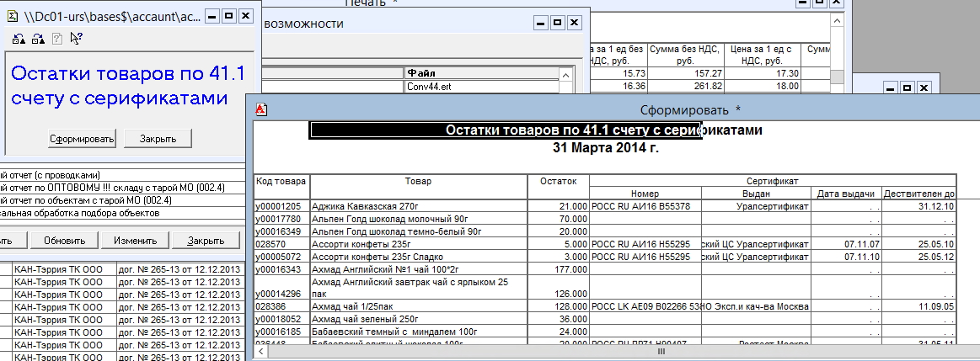The image size is (980, 361).
Task: Click the right-arrow toolbar icon in the report form
Action: (37, 38)
